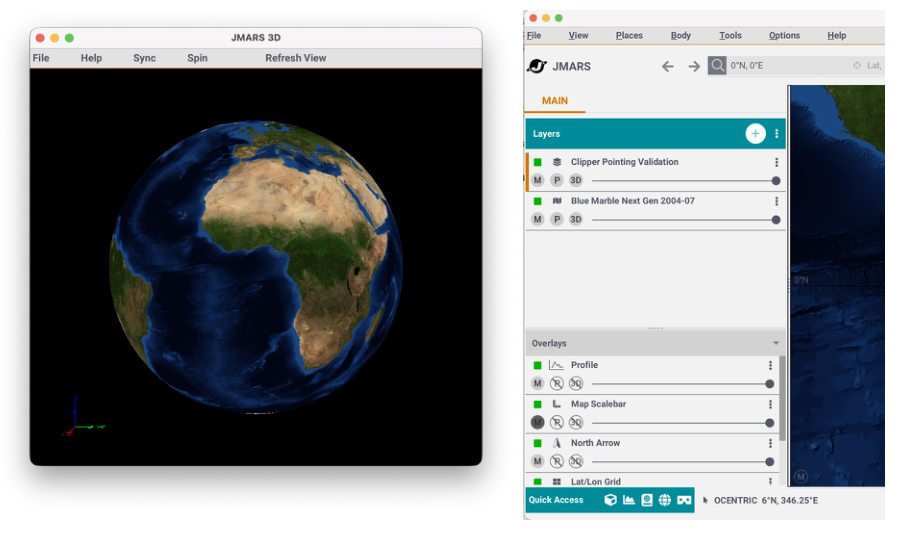
Task: Open Blue Marble Next Gen layer options
Action: (776, 201)
